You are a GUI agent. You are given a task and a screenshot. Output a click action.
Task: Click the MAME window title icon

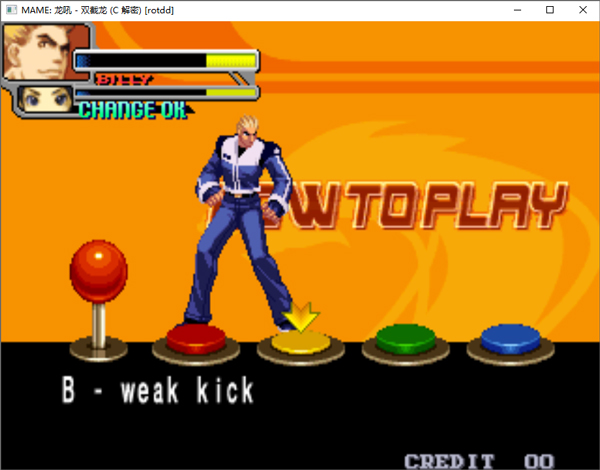click(11, 10)
